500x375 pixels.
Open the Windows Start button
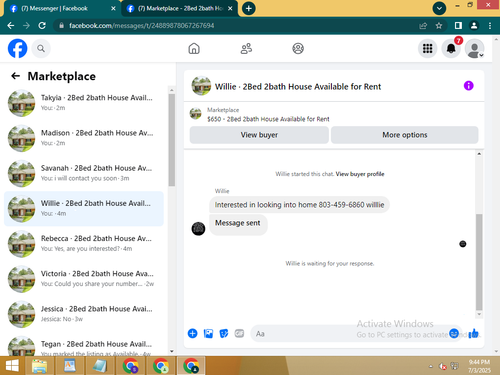(12, 366)
